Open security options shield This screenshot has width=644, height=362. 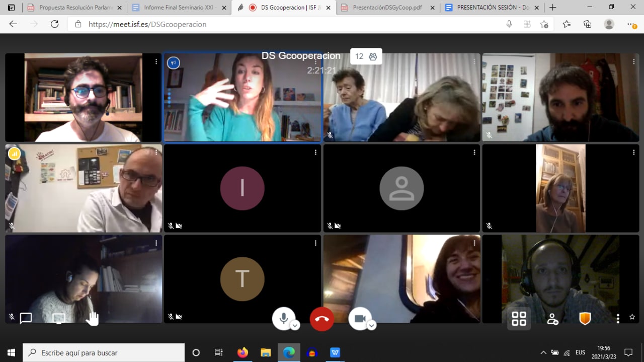tap(585, 318)
